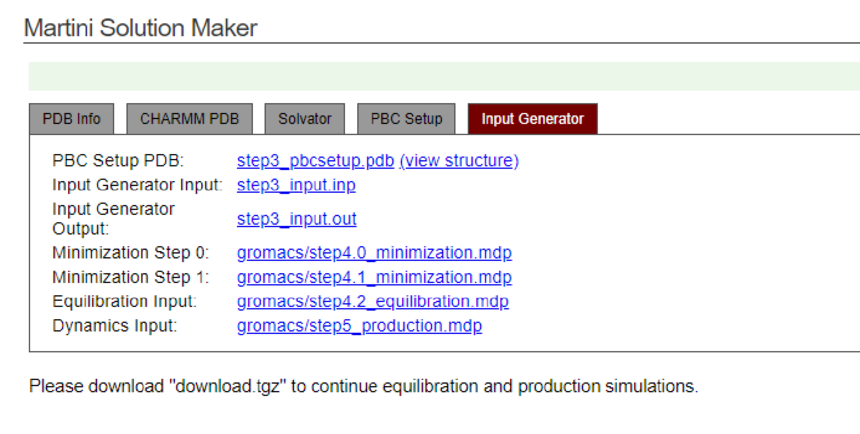Viewport: 860px width, 434px height.
Task: Click the Martini Solution Maker heading
Action: tap(140, 28)
